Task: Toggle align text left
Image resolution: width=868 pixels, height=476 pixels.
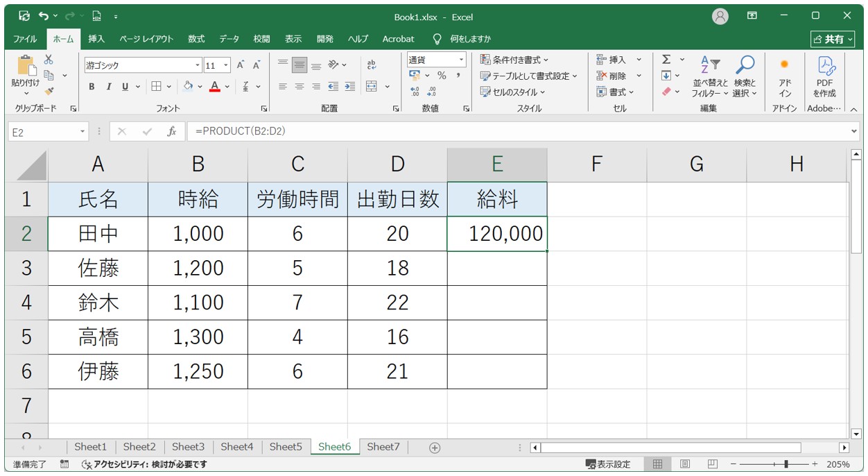Action: coord(283,87)
